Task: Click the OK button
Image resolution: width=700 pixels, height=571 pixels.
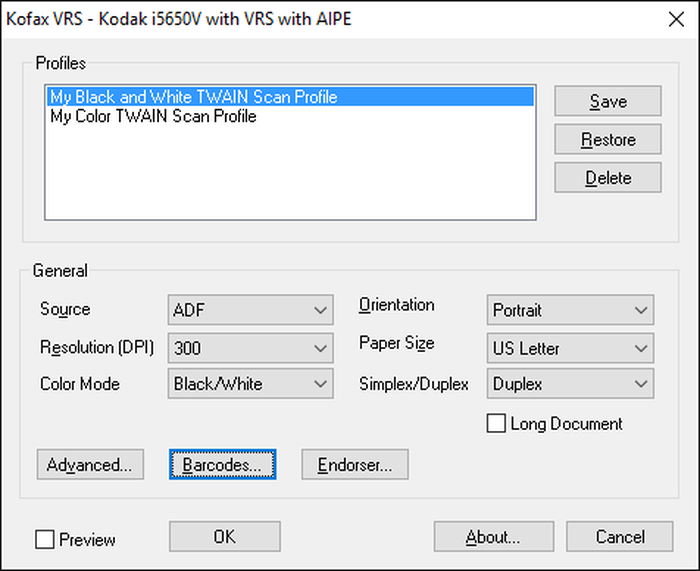Action: click(x=225, y=537)
